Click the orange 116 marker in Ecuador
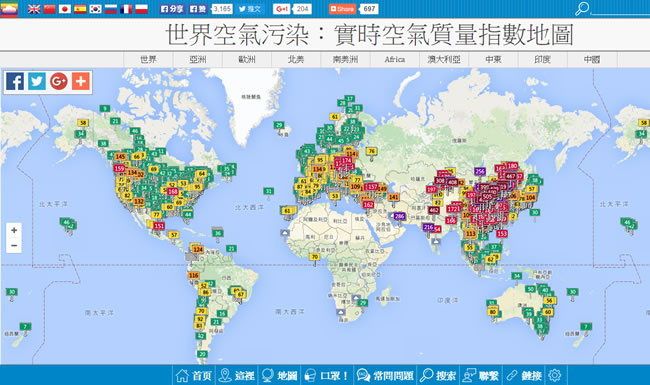This screenshot has height=385, width=650. [194, 275]
